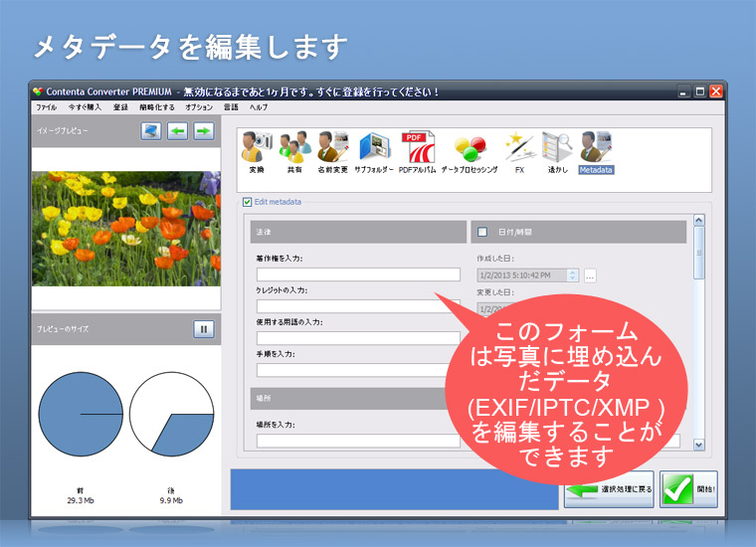The width and height of the screenshot is (756, 547).
Task: Select the Metadata tool icon
Action: click(x=596, y=151)
